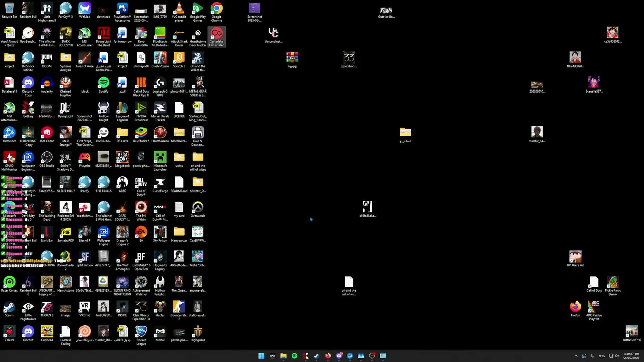Open the JDownloader 2 shortcut
The image size is (644, 362).
click(x=65, y=261)
